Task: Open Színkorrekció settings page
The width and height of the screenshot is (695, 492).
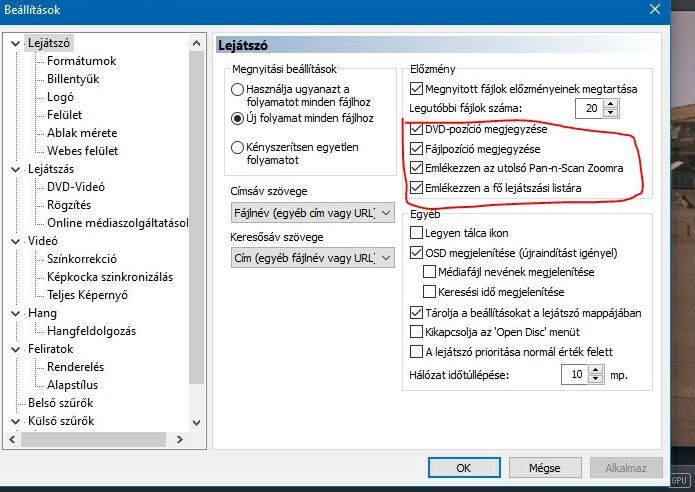Action: click(82, 259)
